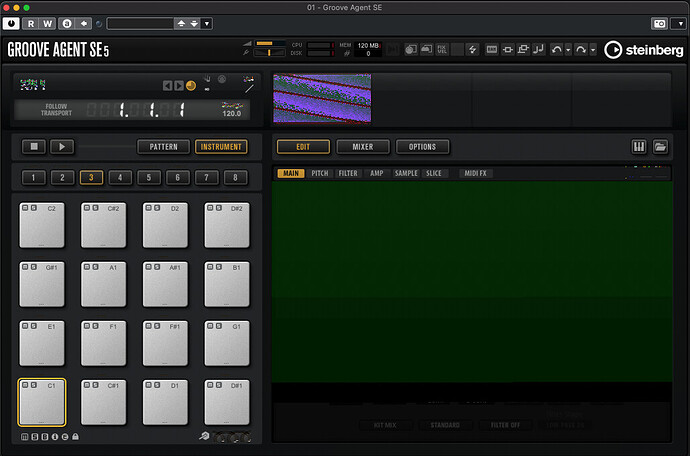Solo the D#2 pad
690x456 pixels.
tap(219, 208)
